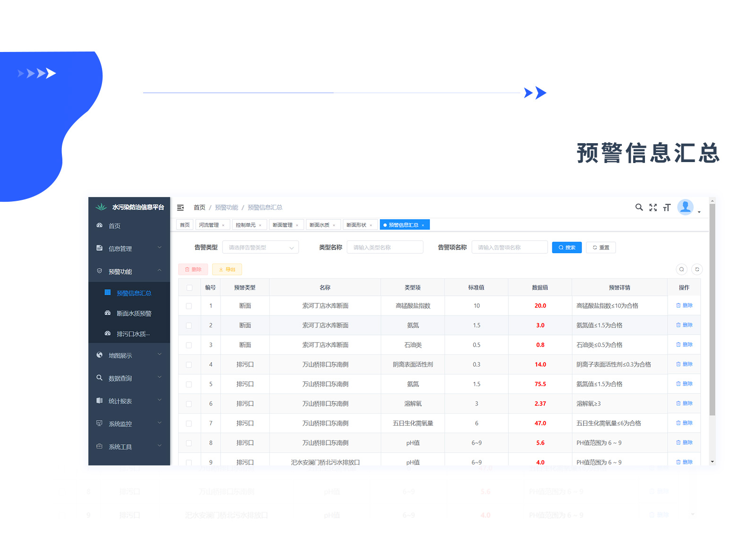Click the search magnifier icon in header
This screenshot has width=756, height=550.
[x=639, y=207]
